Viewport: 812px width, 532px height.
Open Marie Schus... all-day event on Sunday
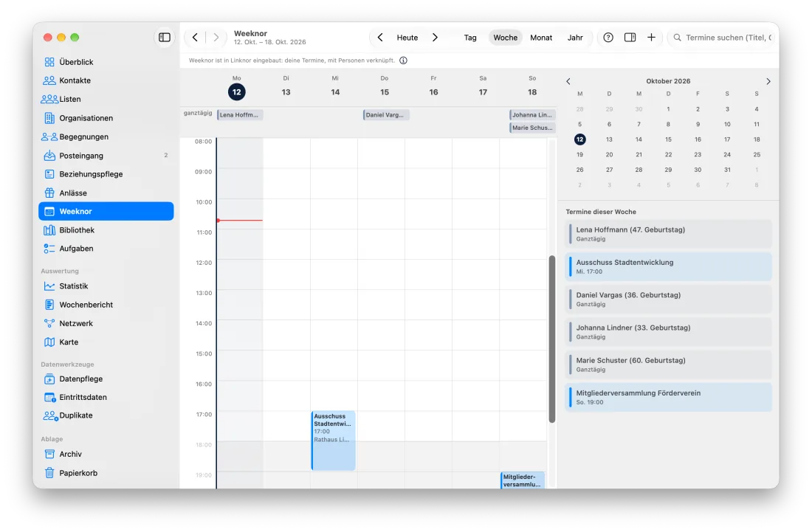[532, 128]
